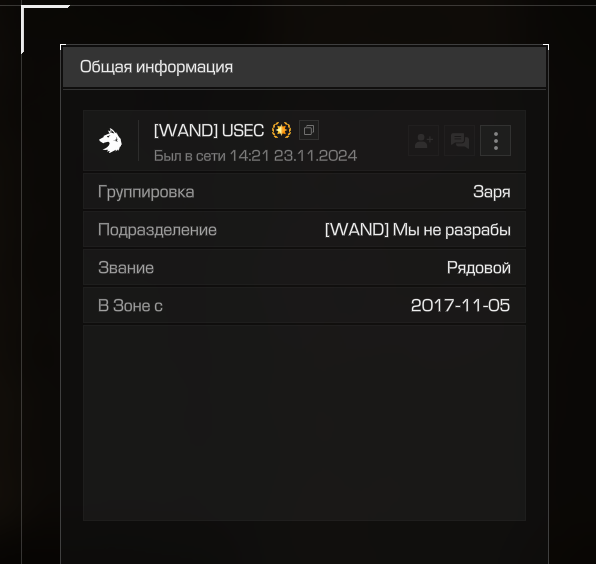Image resolution: width=596 pixels, height=564 pixels.
Task: Open chat with the messages icon
Action: (x=460, y=141)
